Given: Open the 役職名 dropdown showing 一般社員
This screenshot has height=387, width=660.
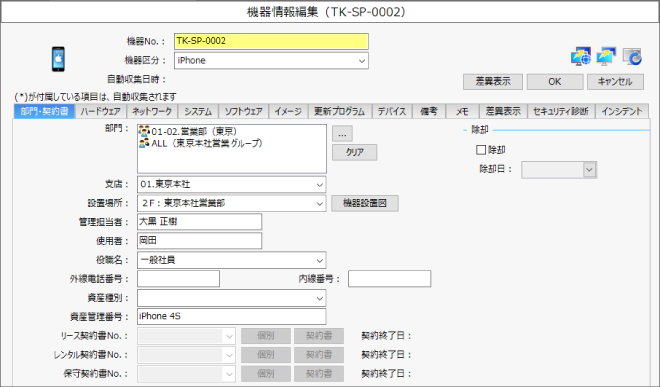Looking at the screenshot, I should coord(232,260).
